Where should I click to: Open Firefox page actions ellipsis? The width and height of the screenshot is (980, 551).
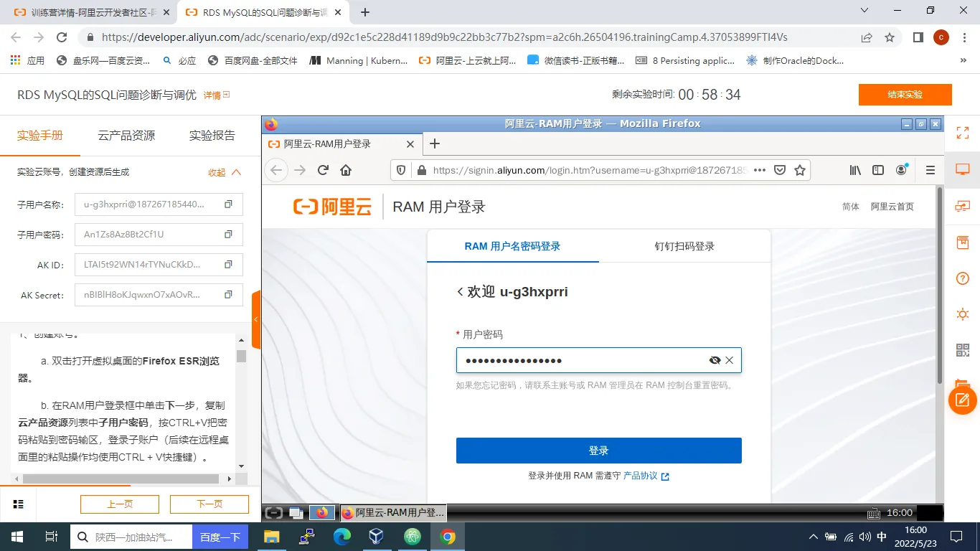760,170
